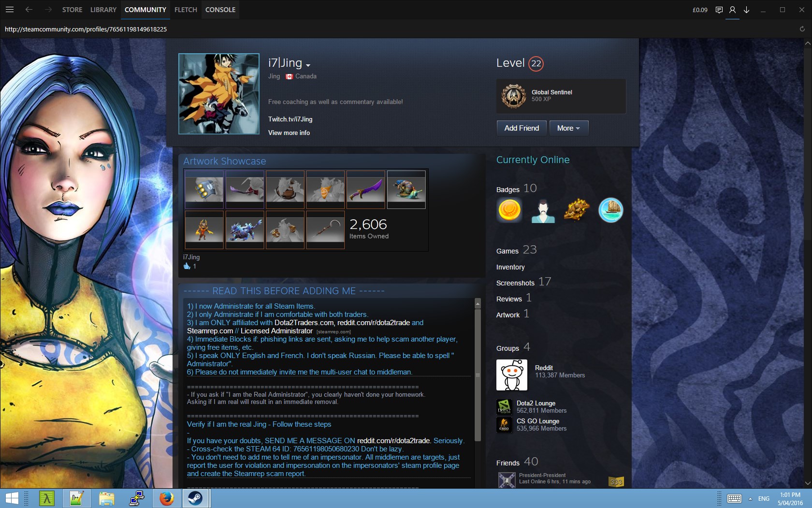Open the chat messages icon

pyautogui.click(x=719, y=10)
